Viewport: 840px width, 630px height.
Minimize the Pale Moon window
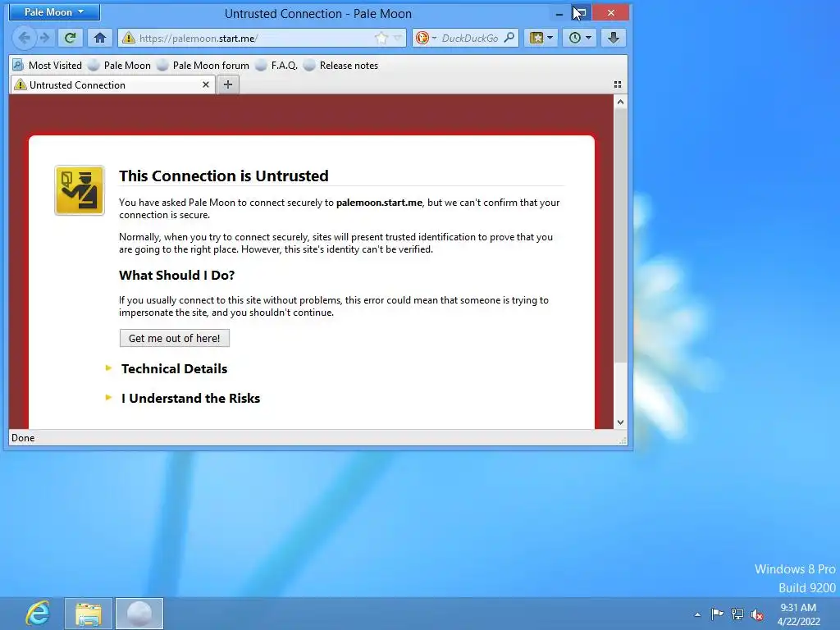(559, 13)
